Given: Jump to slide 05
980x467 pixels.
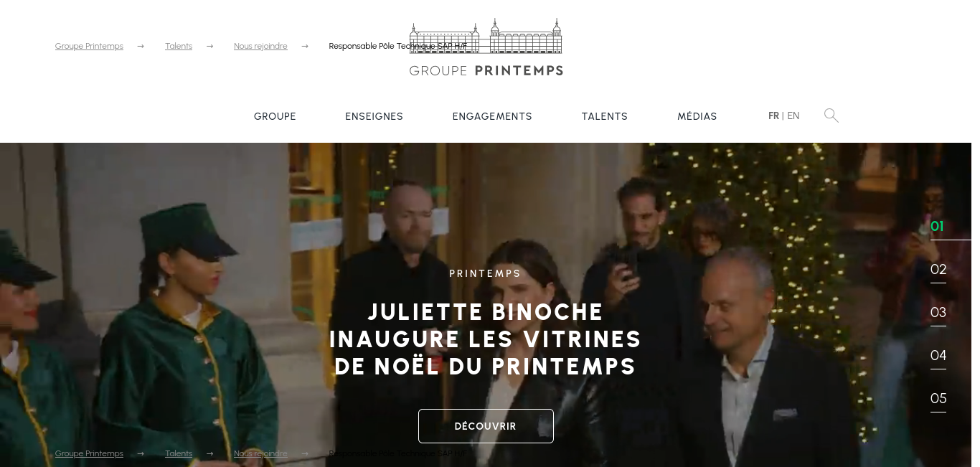Looking at the screenshot, I should coord(938,399).
